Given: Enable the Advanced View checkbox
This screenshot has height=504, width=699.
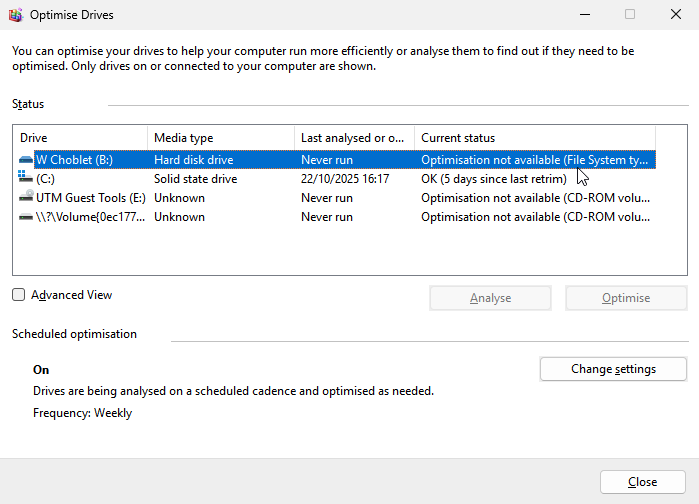Looking at the screenshot, I should pyautogui.click(x=19, y=295).
